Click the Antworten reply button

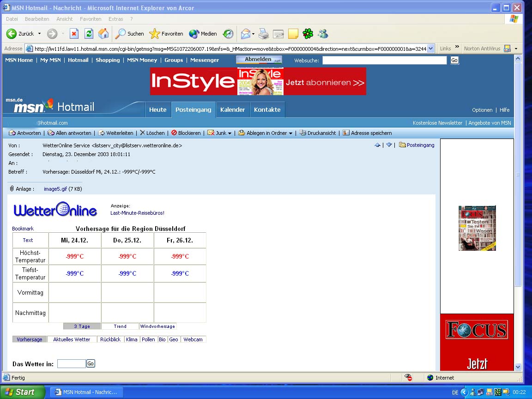click(25, 133)
